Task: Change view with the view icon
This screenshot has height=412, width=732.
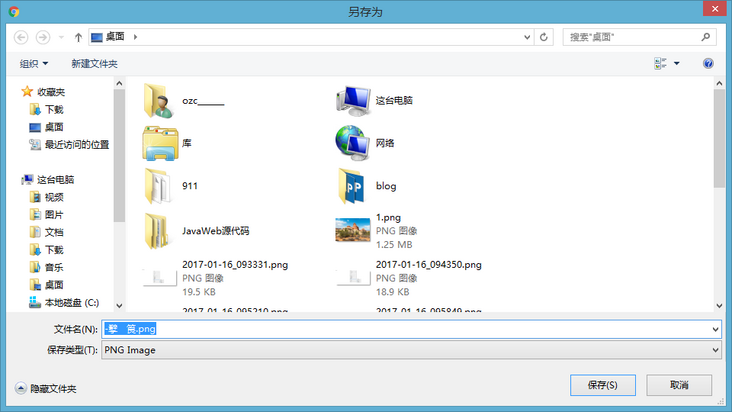Action: [x=660, y=63]
